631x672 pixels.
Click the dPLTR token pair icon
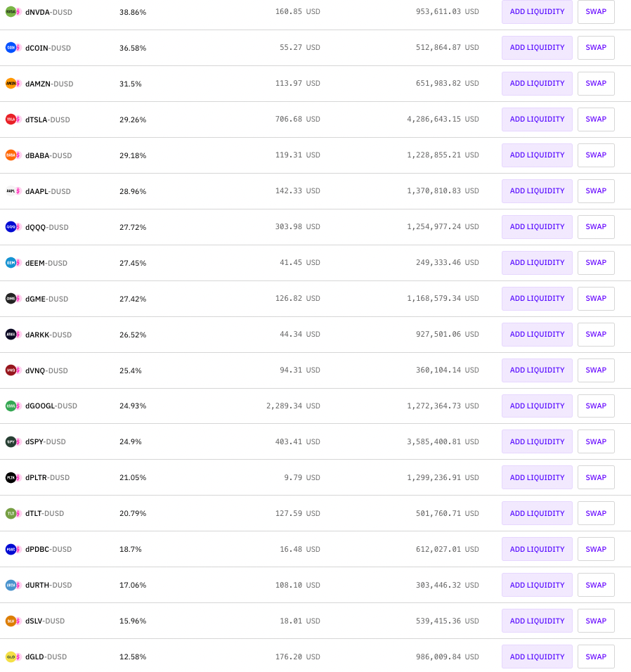(13, 477)
